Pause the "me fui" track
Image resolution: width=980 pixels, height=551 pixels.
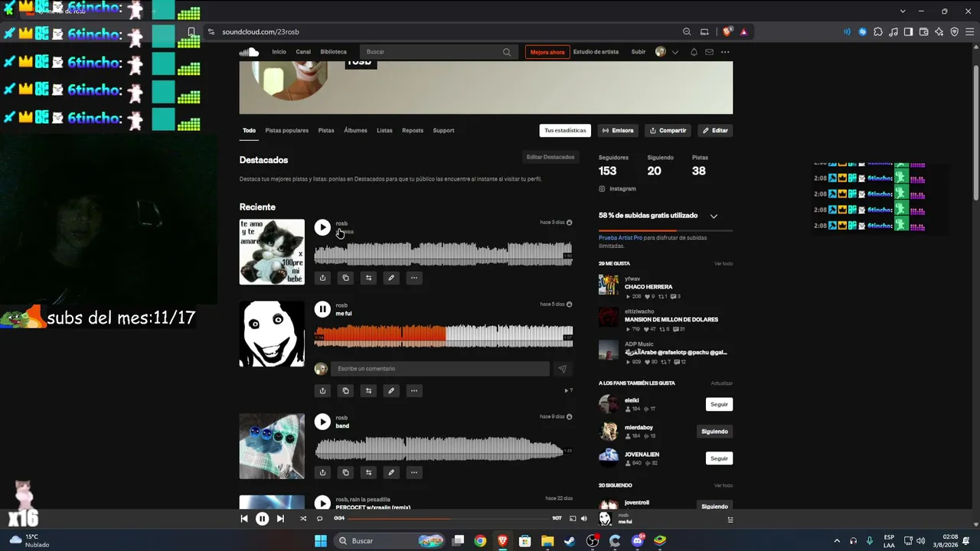[322, 309]
